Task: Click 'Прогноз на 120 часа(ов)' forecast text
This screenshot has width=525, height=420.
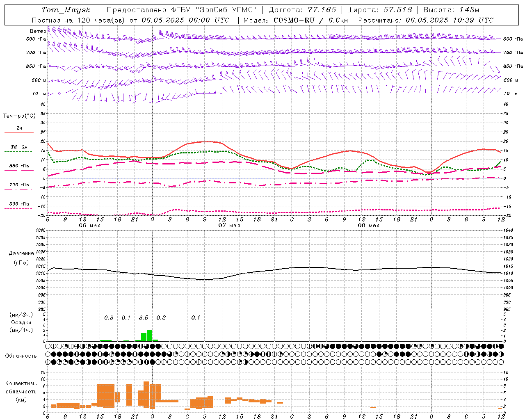Action: (78, 20)
